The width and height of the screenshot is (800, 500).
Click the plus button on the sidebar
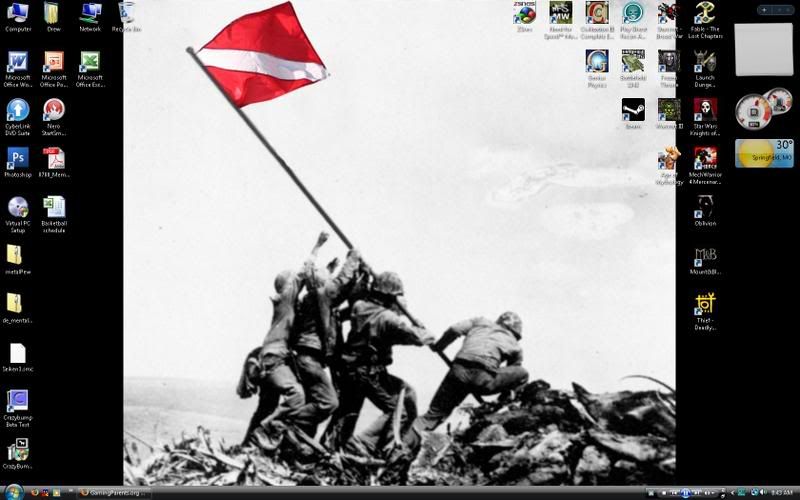(x=764, y=10)
